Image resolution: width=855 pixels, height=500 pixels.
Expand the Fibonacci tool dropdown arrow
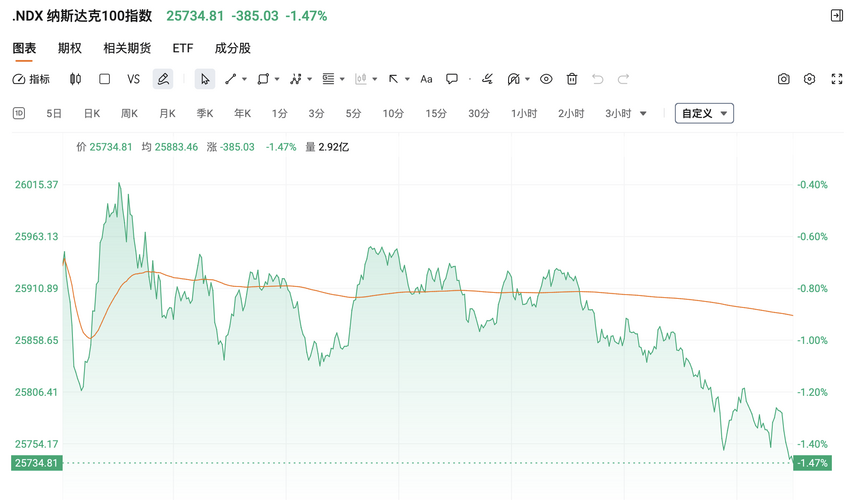(342, 79)
